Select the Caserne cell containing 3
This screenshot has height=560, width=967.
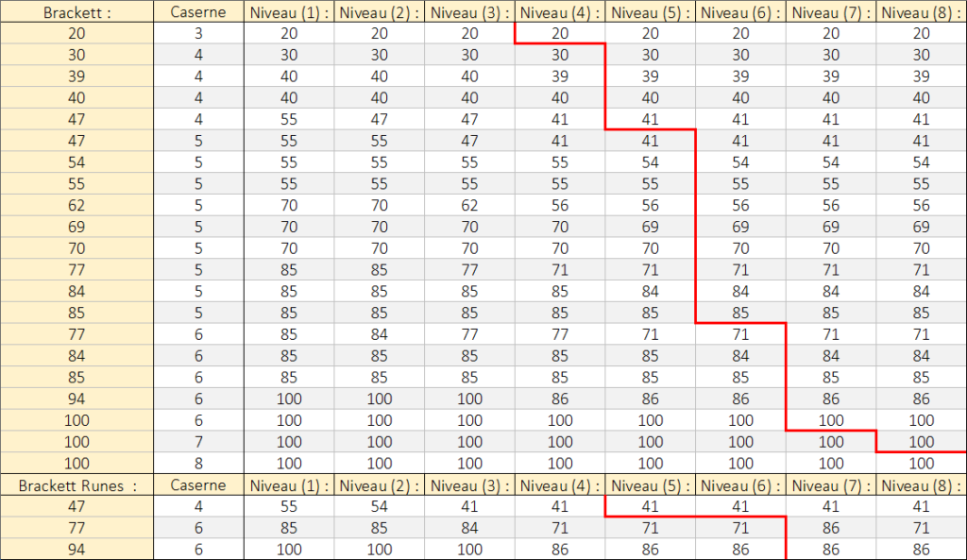(x=197, y=33)
